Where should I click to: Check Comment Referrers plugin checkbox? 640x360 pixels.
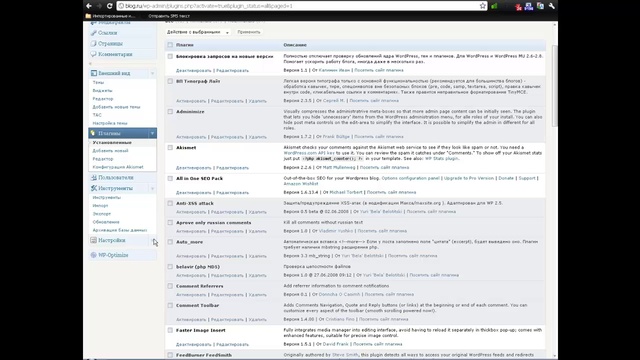[x=170, y=286]
